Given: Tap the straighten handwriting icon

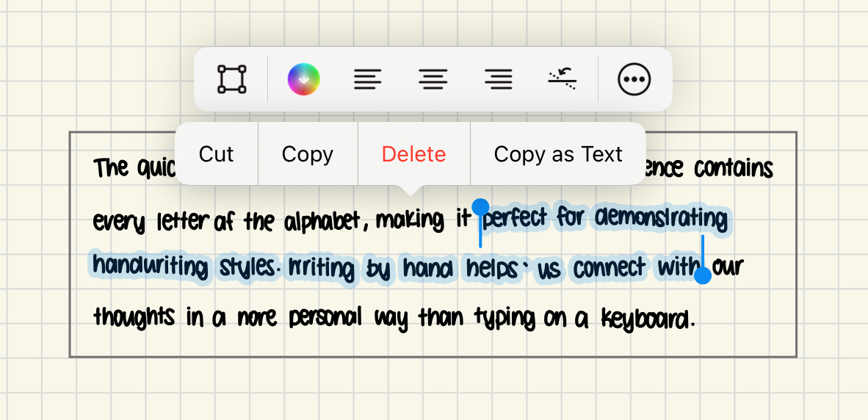Looking at the screenshot, I should (563, 79).
